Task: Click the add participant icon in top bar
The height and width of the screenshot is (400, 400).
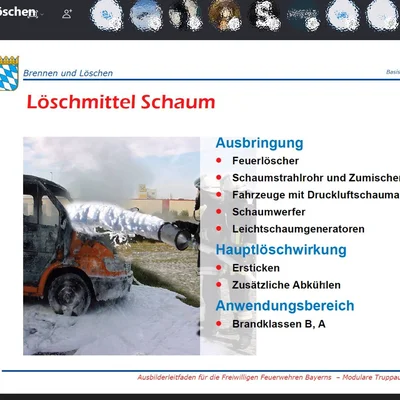Action: point(67,14)
